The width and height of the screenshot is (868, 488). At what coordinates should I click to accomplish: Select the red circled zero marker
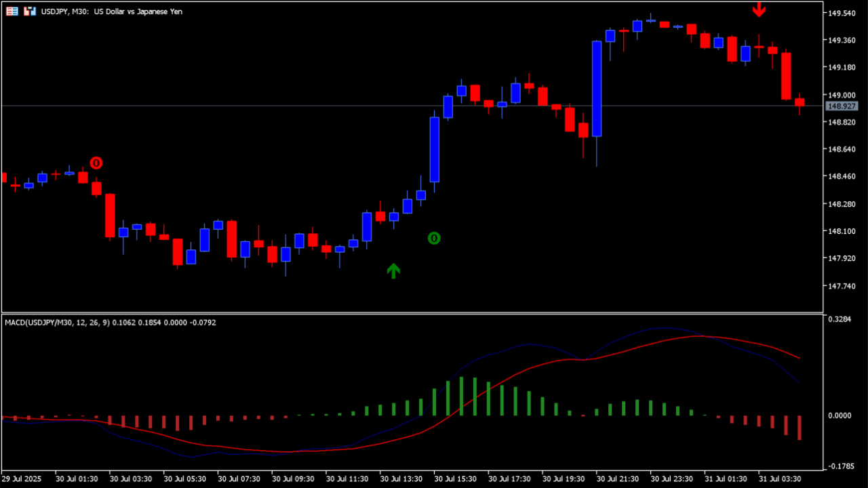pyautogui.click(x=96, y=163)
